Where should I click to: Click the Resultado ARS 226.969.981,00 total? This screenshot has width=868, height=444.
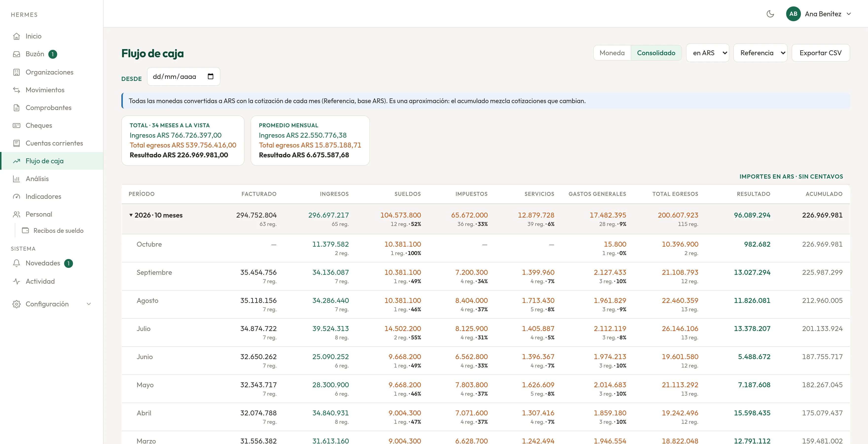coord(179,155)
